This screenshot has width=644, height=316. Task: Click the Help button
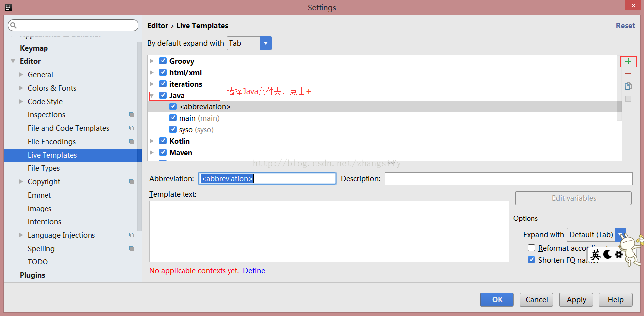(616, 300)
